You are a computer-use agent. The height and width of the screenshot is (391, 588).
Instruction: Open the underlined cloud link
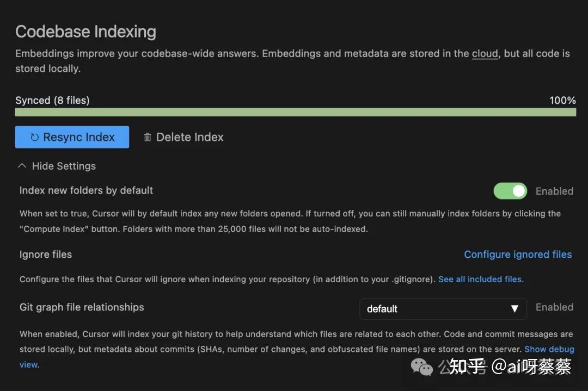[x=485, y=54]
